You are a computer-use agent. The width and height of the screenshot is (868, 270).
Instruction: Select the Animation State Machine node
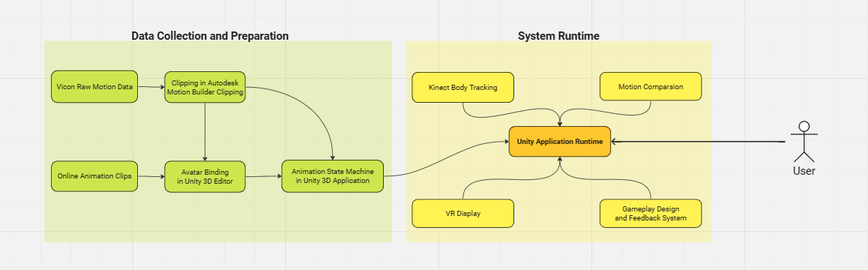tap(332, 176)
